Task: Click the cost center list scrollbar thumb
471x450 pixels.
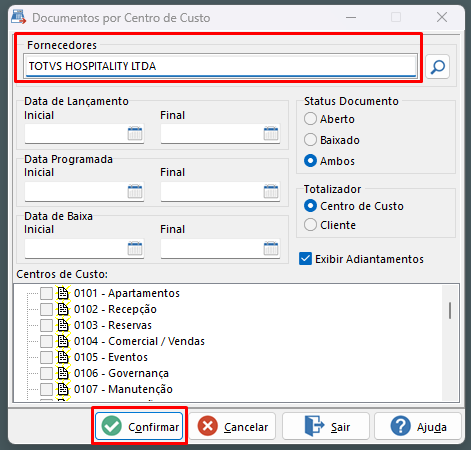Action: [x=450, y=310]
